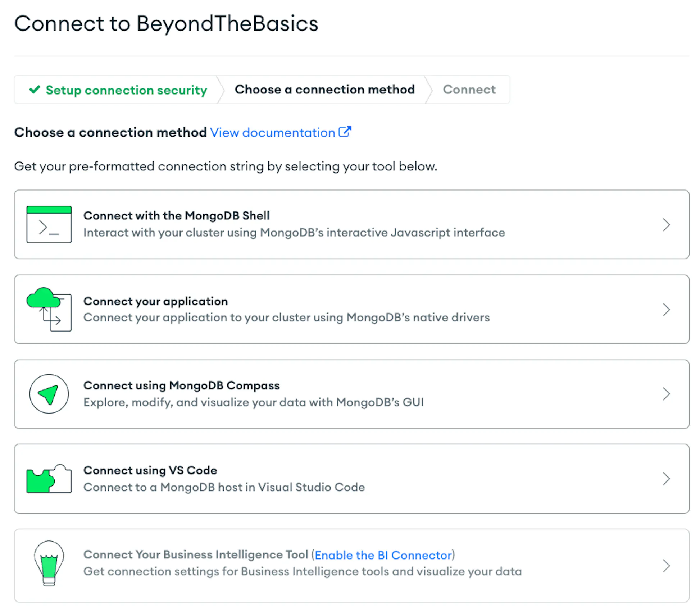Image resolution: width=700 pixels, height=612 pixels.
Task: Select Choose a connection method step
Action: [325, 90]
